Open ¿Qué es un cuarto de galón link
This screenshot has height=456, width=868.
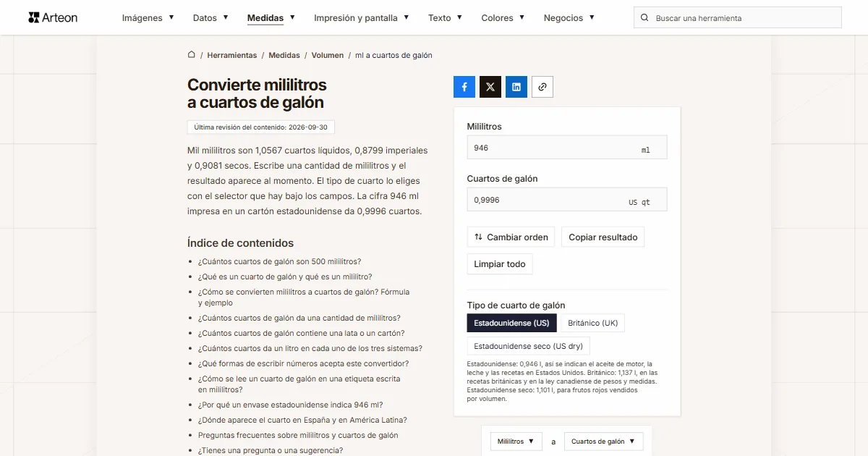coord(285,276)
